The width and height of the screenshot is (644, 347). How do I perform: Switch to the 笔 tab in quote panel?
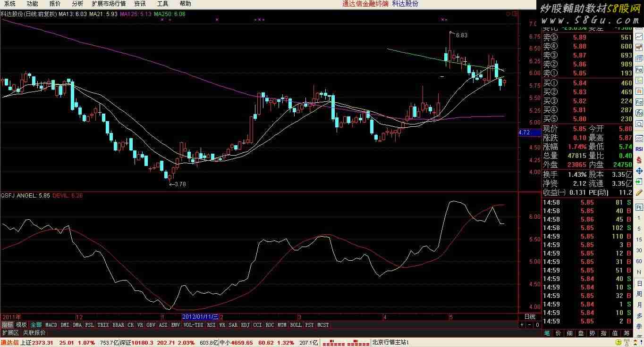(547, 333)
